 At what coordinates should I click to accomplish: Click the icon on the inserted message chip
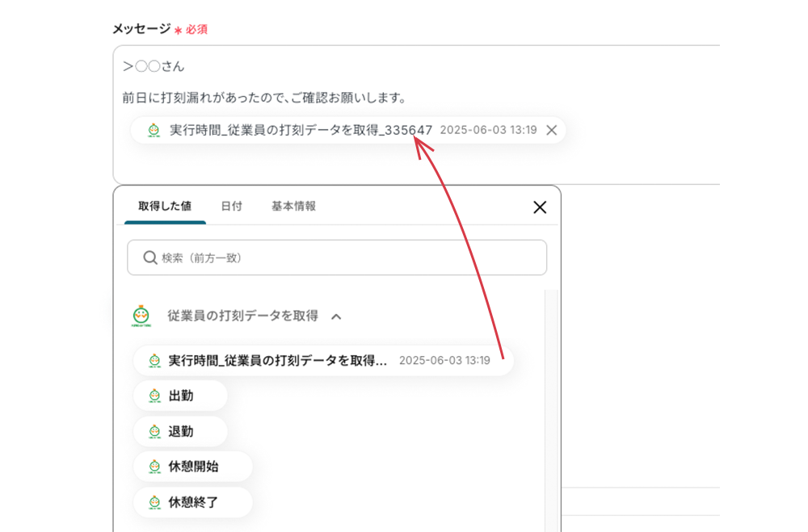154,130
